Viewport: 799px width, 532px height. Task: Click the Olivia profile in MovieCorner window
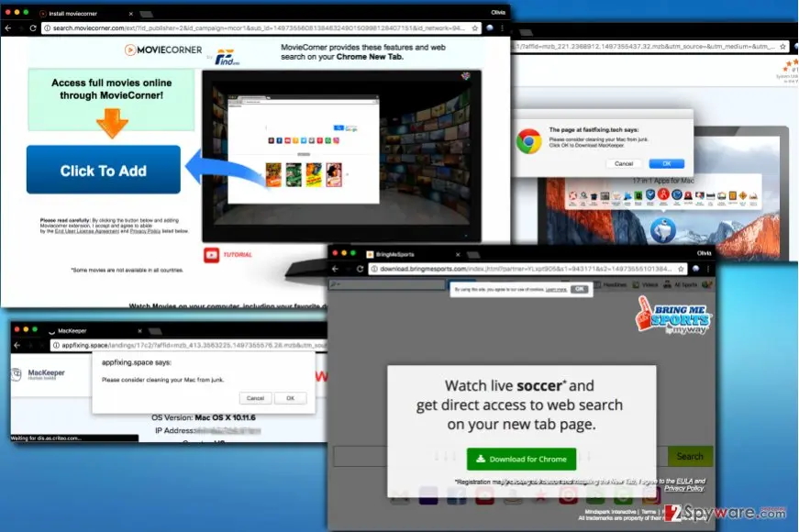(498, 12)
